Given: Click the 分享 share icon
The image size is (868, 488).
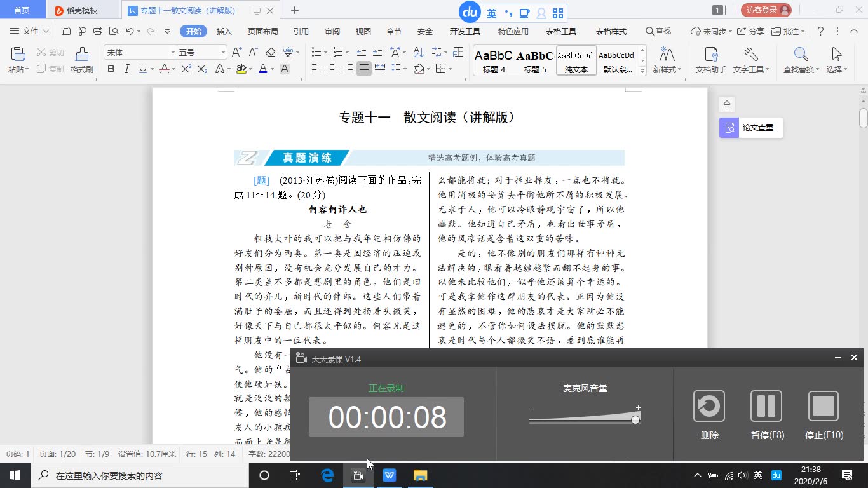Looking at the screenshot, I should (x=750, y=31).
